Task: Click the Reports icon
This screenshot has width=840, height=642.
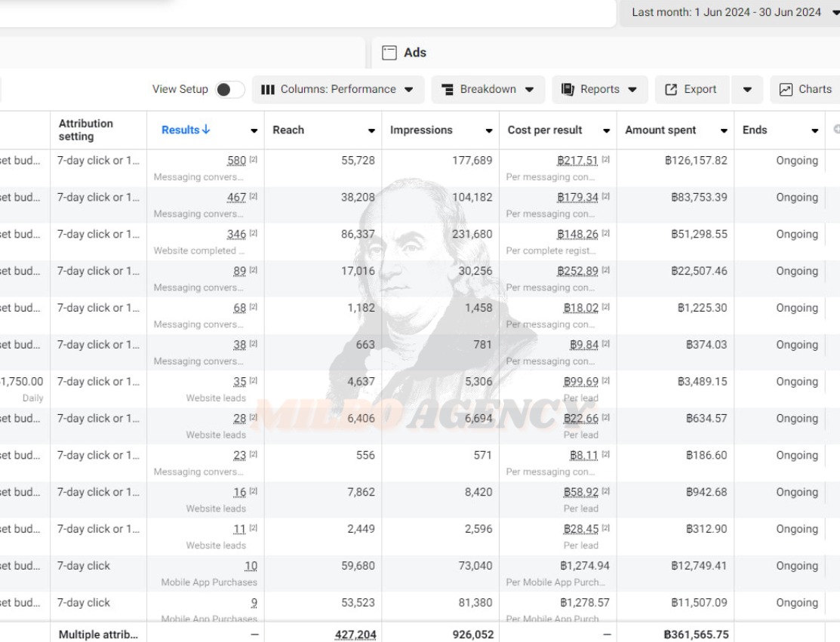Action: tap(568, 90)
